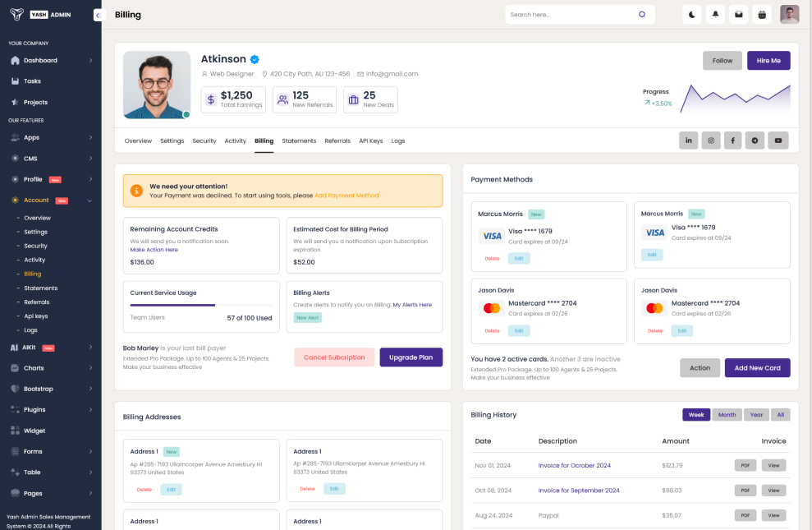
Task: Filter Billing History by Week
Action: point(696,414)
